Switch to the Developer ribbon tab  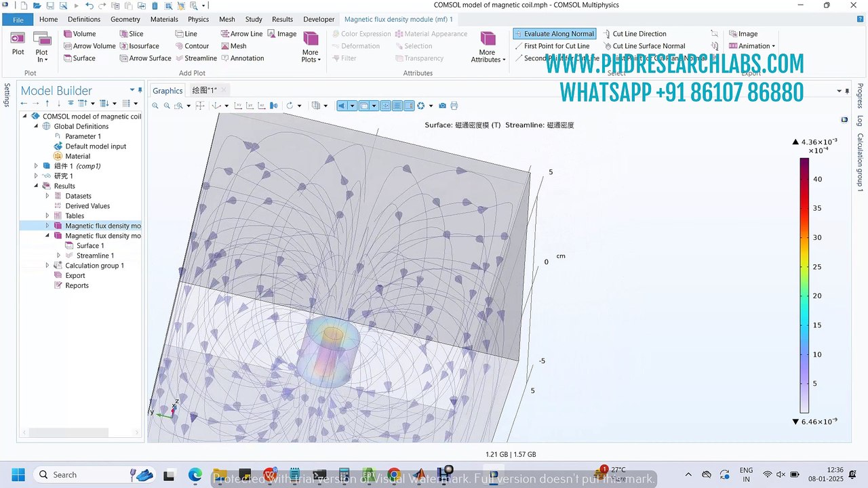pyautogui.click(x=319, y=20)
